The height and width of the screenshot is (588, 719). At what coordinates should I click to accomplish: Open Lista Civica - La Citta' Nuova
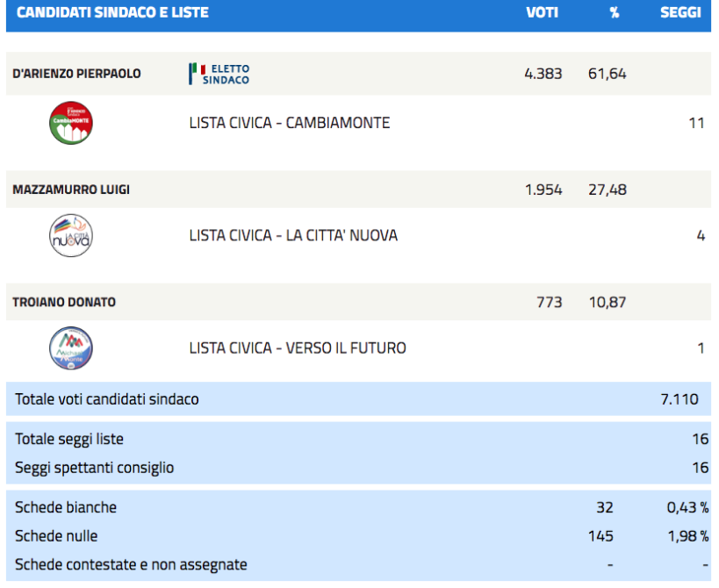[293, 235]
